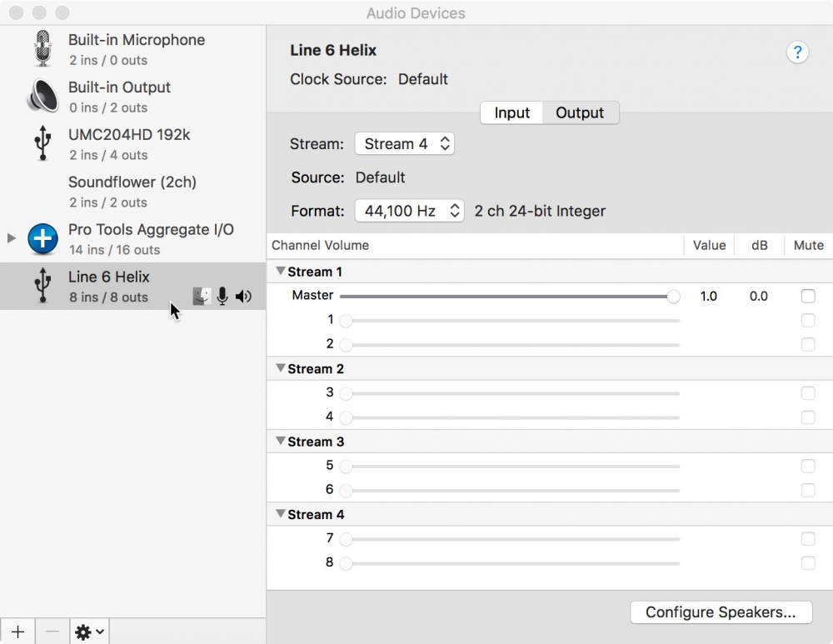Click the '14 ins / 16 outs' text
This screenshot has width=833, height=644.
point(114,250)
